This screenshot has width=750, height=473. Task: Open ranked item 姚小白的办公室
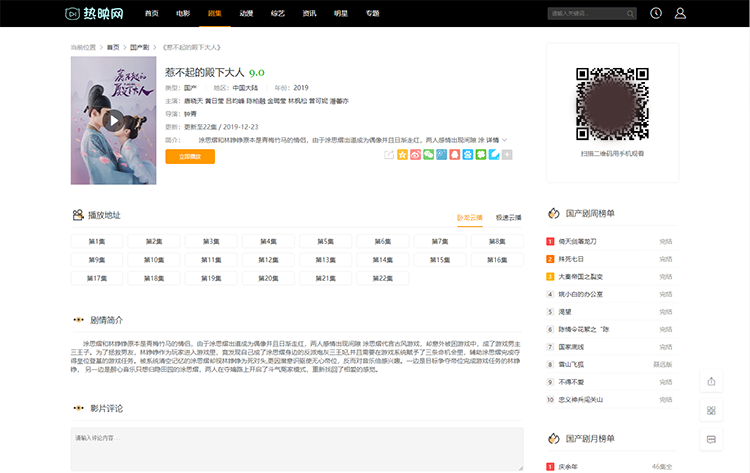coord(581,294)
